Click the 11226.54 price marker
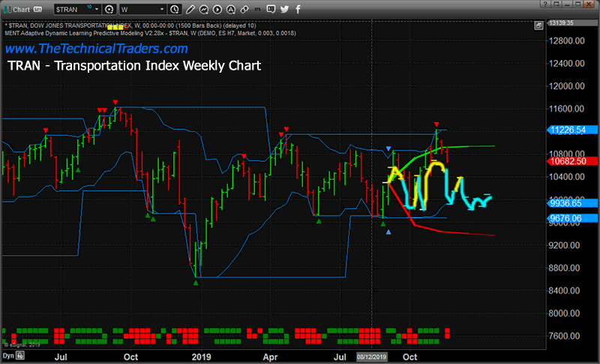Image resolution: width=600 pixels, height=364 pixels. point(572,130)
